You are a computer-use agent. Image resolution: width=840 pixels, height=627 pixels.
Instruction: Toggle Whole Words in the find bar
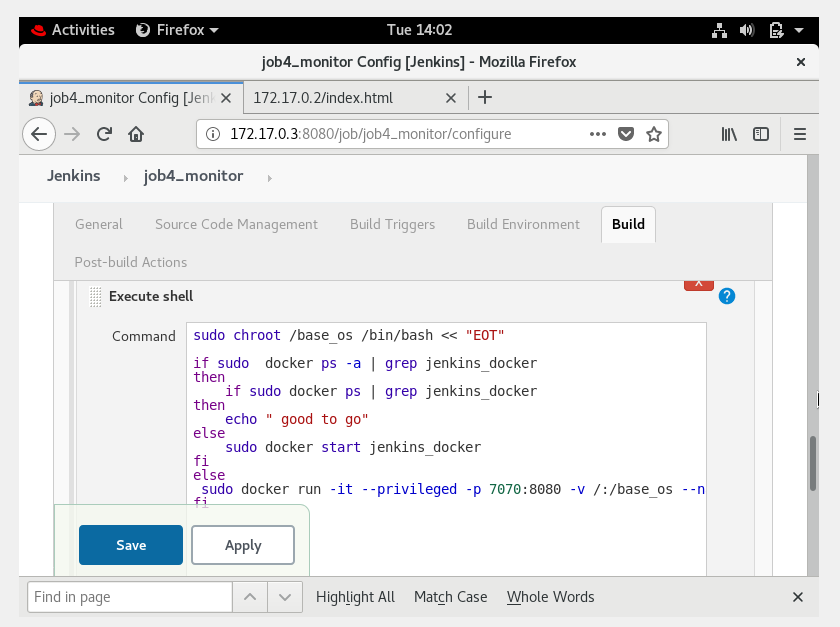551,597
